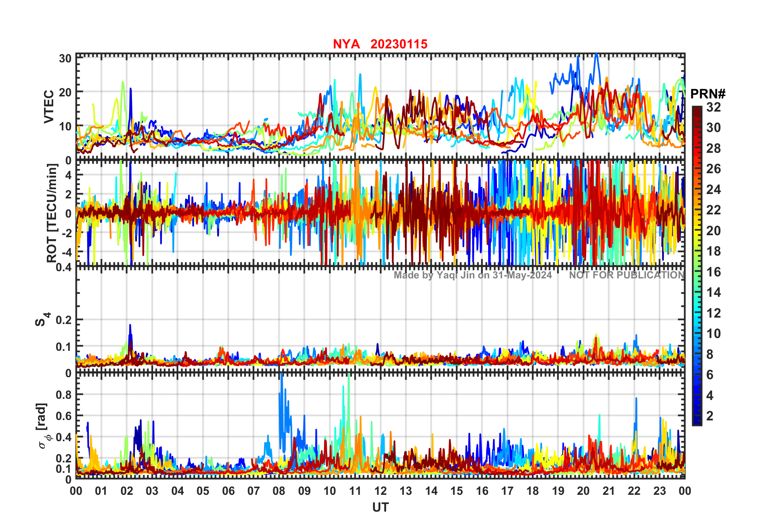This screenshot has height=532, width=761.
Task: Click the plot title 'NYA 20230115'
Action: point(380,44)
